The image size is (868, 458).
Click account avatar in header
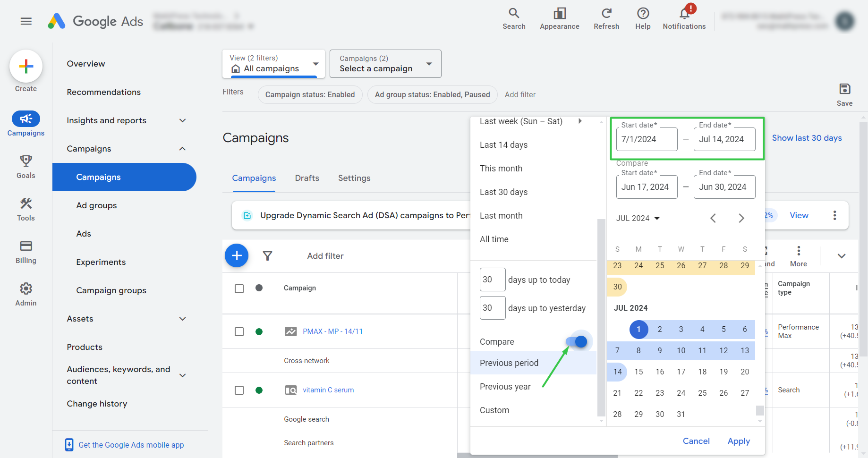click(845, 21)
